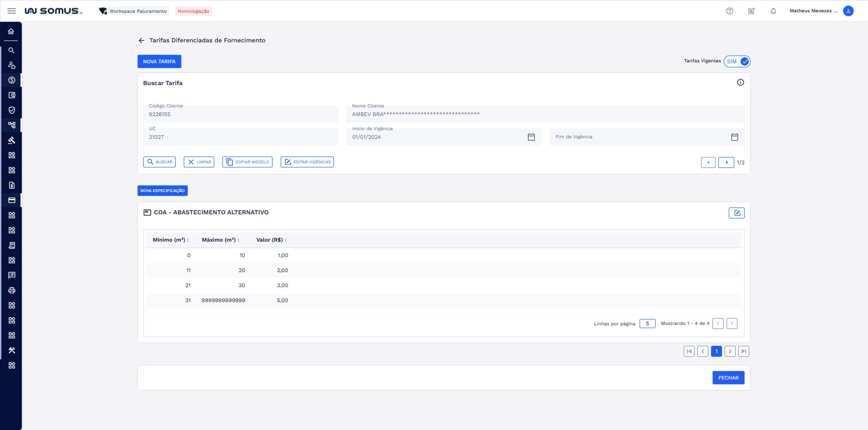Click the edit icon for COA specification
This screenshot has height=430, width=868.
[736, 213]
